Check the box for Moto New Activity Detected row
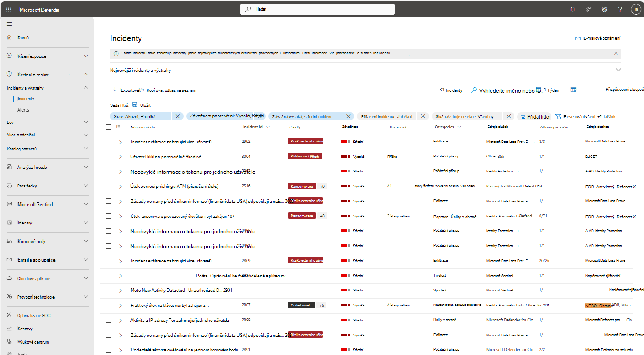 coord(108,291)
